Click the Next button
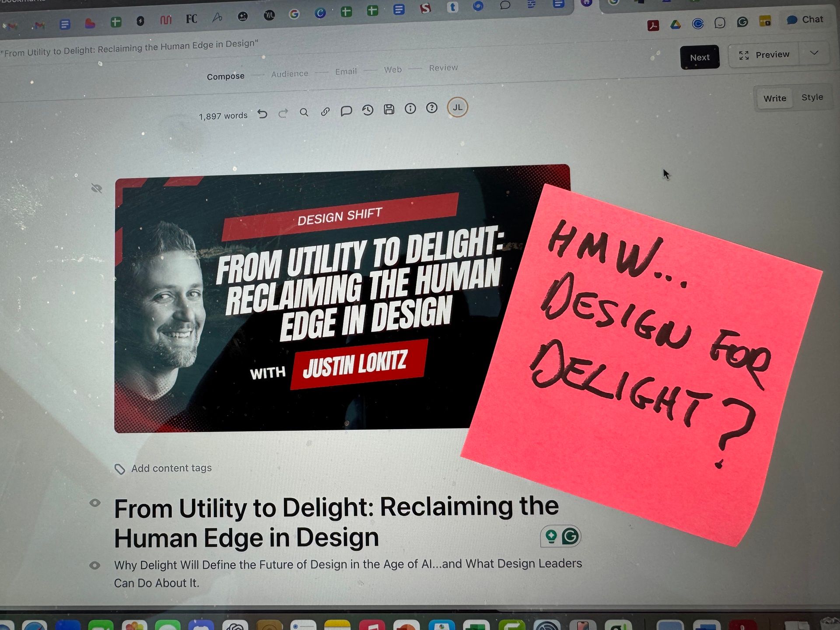Screen dimensions: 840x630 click(x=700, y=57)
